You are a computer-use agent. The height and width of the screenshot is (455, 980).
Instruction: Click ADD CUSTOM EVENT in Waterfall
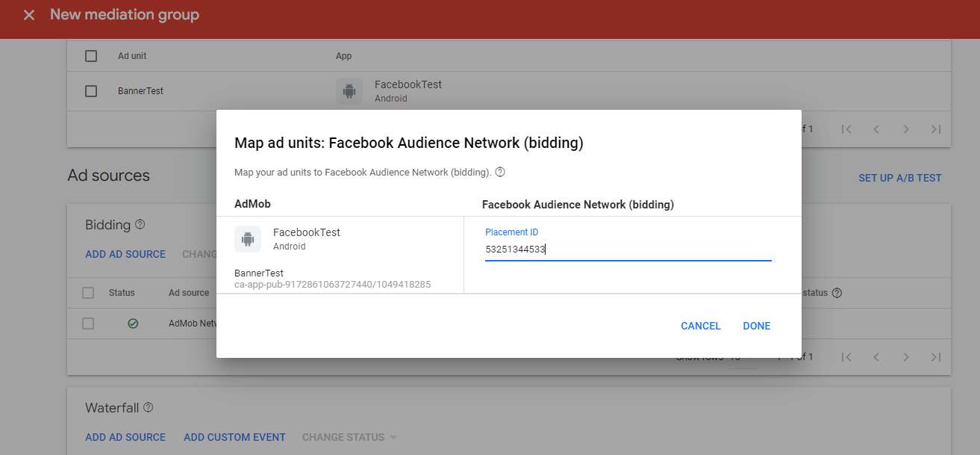coord(234,437)
